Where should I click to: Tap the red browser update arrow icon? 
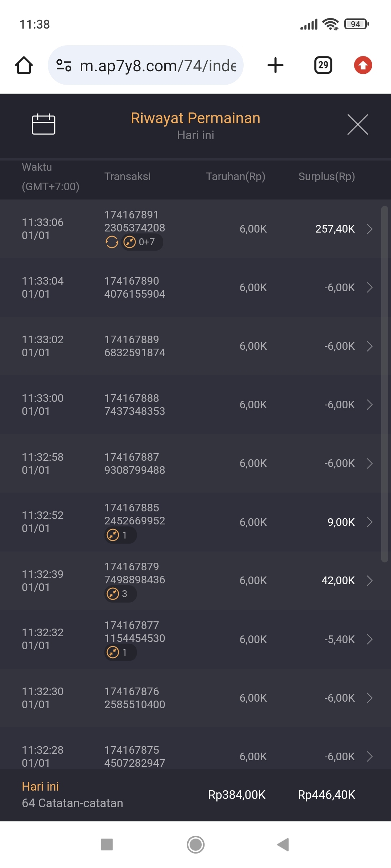click(363, 65)
